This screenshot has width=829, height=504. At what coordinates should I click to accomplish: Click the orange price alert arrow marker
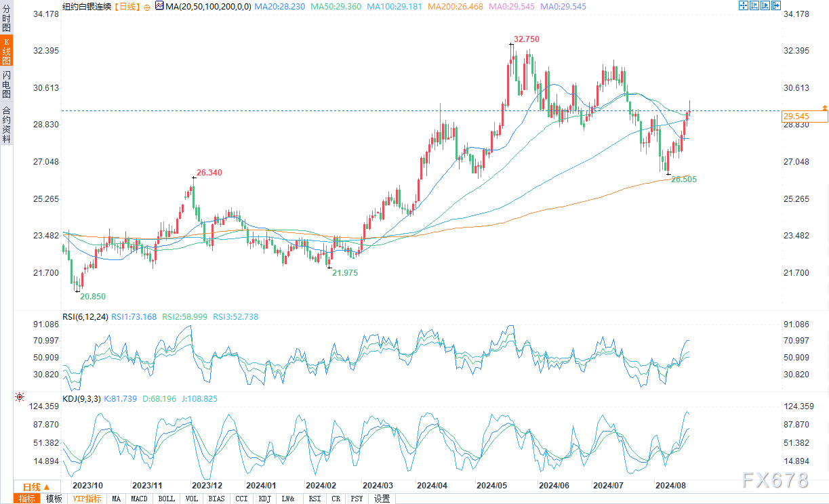click(824, 108)
